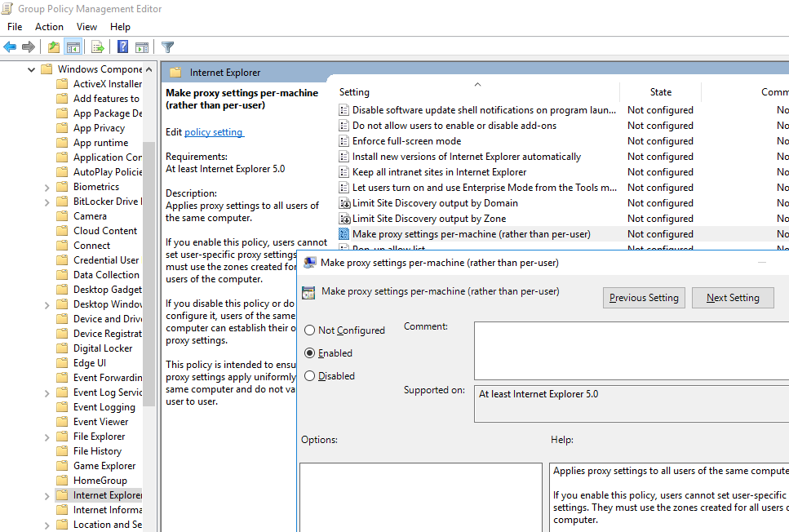Screen dimensions: 789x532
Task: Expand the Biometrics tree node
Action: coord(47,187)
